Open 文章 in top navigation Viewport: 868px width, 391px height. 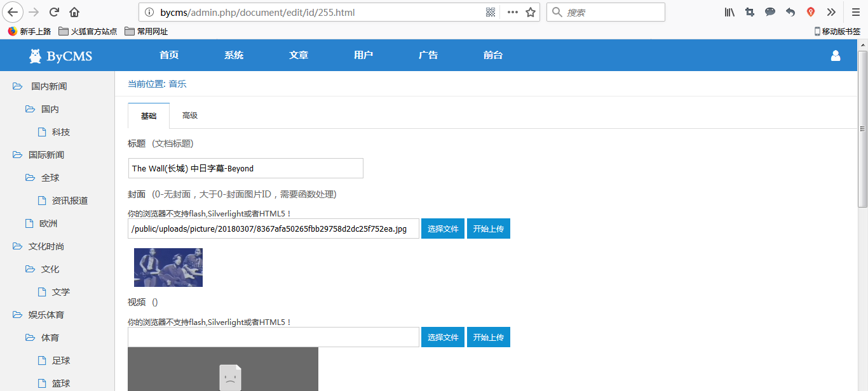299,55
